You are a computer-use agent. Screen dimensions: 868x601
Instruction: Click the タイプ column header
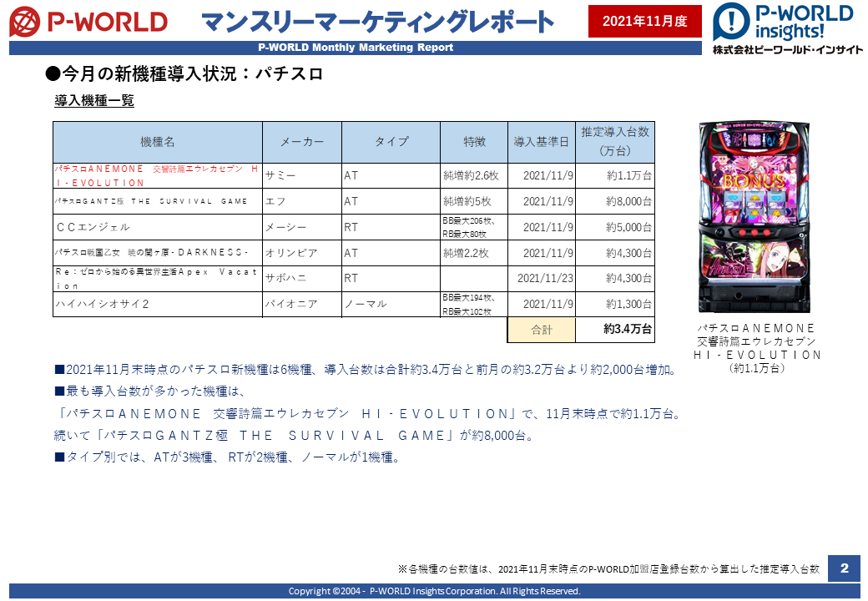tap(391, 142)
